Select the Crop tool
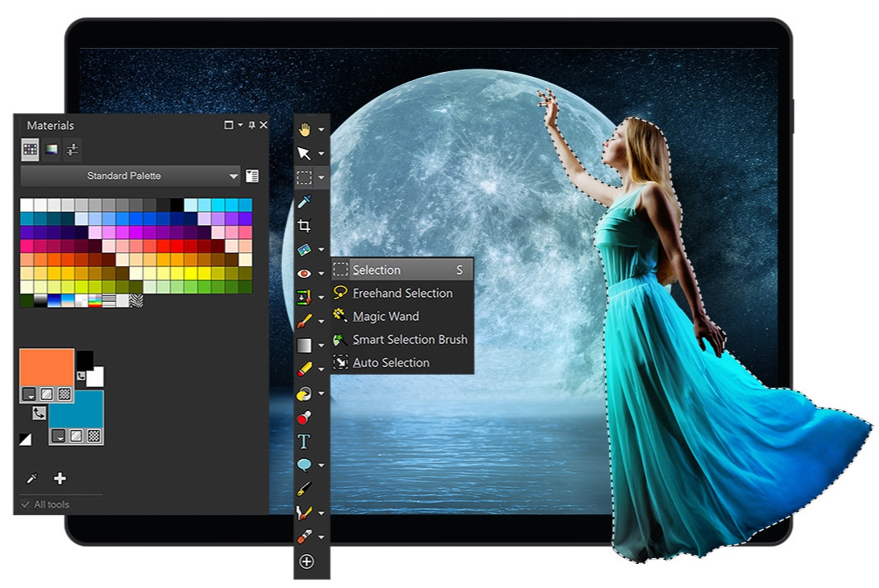The height and width of the screenshot is (588, 879). point(305,226)
